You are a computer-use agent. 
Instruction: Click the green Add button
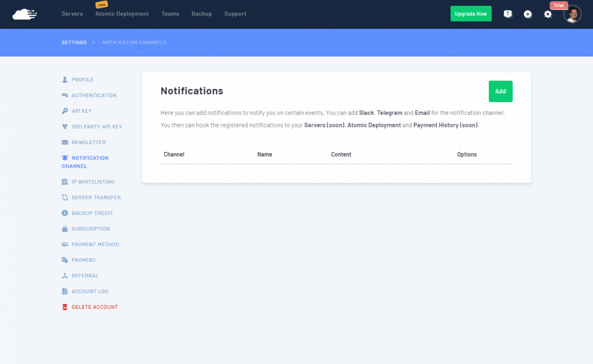500,92
